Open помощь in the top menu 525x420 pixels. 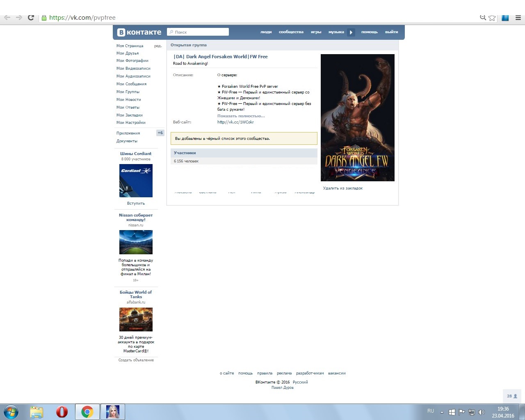(369, 32)
